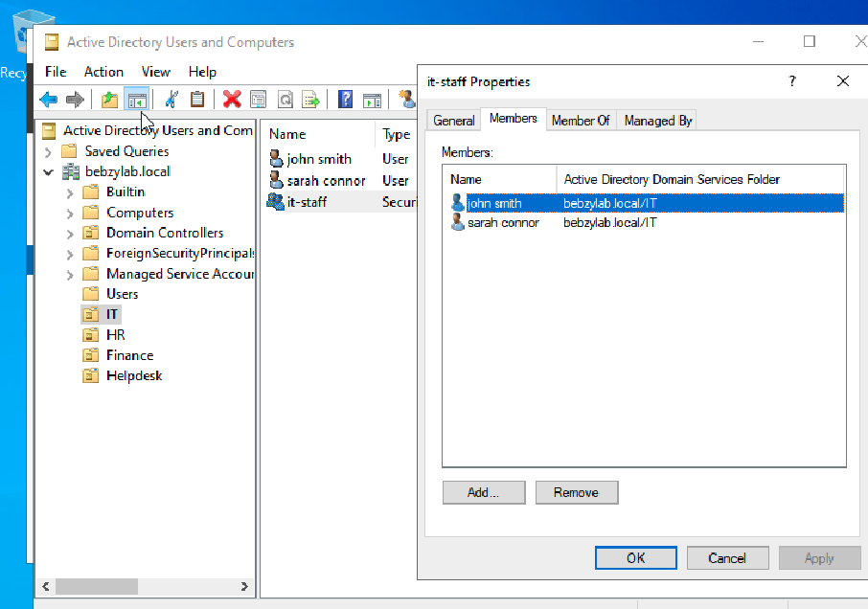Screen dimensions: 868x609
Task: Collapse the bebzylab.local domain node
Action: [48, 172]
